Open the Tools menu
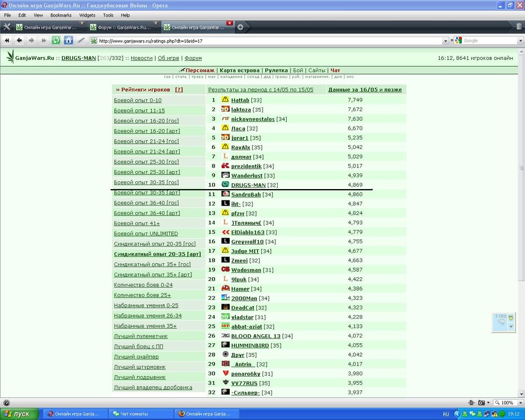Image resolution: width=525 pixels, height=420 pixels. [x=108, y=15]
